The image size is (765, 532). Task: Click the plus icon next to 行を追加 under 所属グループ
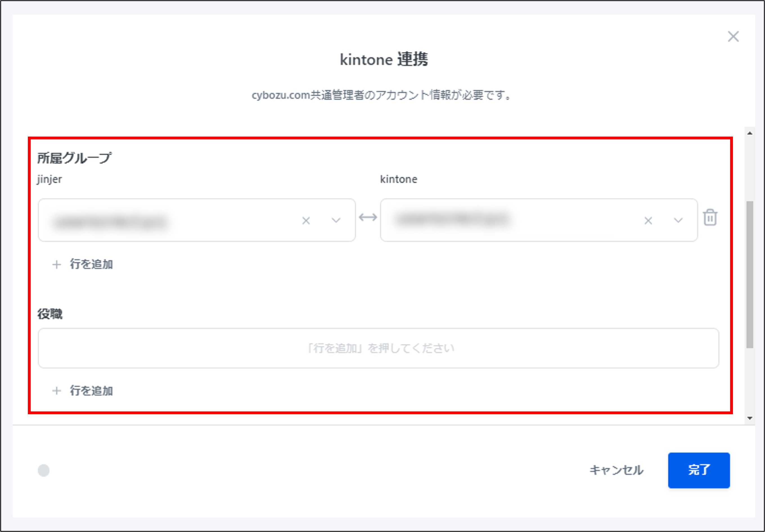point(57,265)
